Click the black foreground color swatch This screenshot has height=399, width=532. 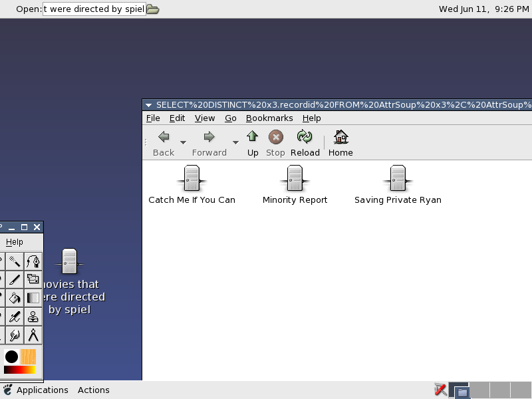pyautogui.click(x=11, y=356)
